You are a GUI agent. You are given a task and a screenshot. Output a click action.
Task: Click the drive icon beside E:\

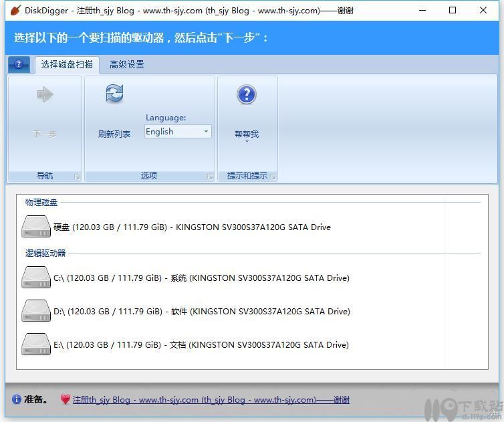[36, 344]
